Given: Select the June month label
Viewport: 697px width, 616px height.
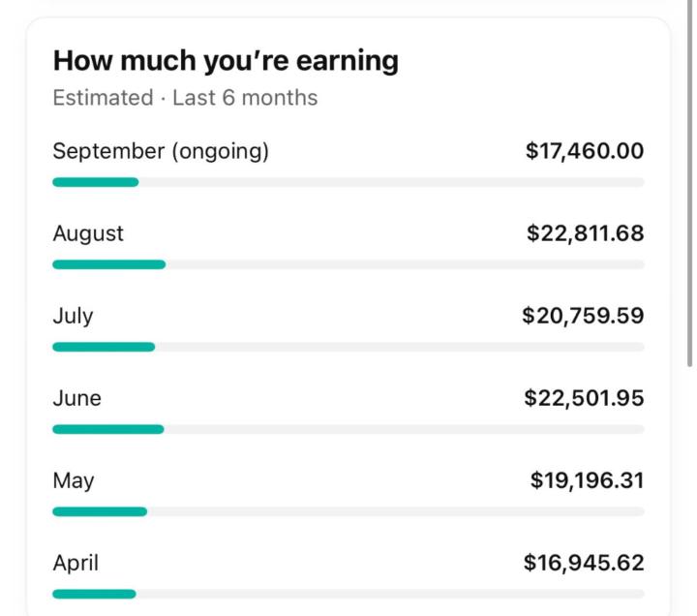Looking at the screenshot, I should pyautogui.click(x=76, y=398).
